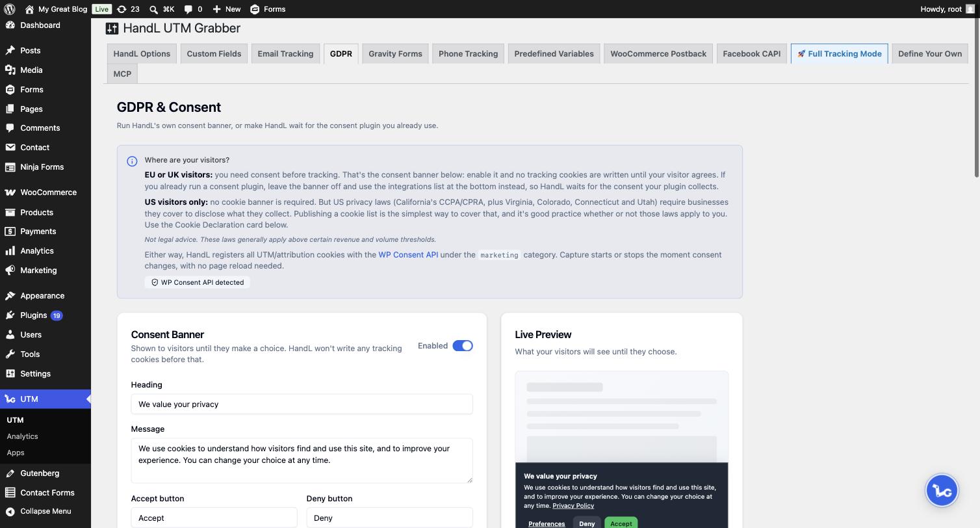The image size is (980, 528).
Task: Click the Message textarea
Action: coord(302,461)
